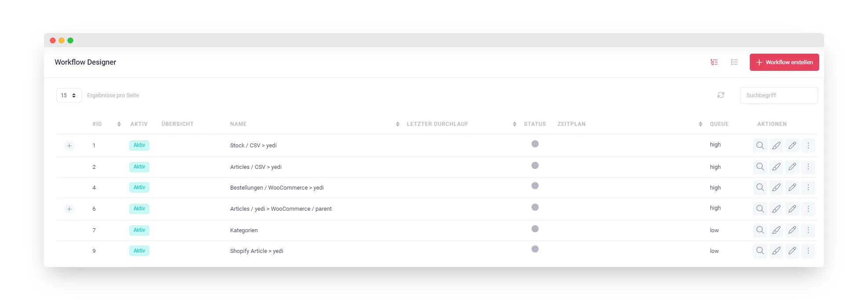Screen dimensions: 868x300
Task: Edit Stock / CSV > yedi with pencil icon
Action: coord(792,145)
